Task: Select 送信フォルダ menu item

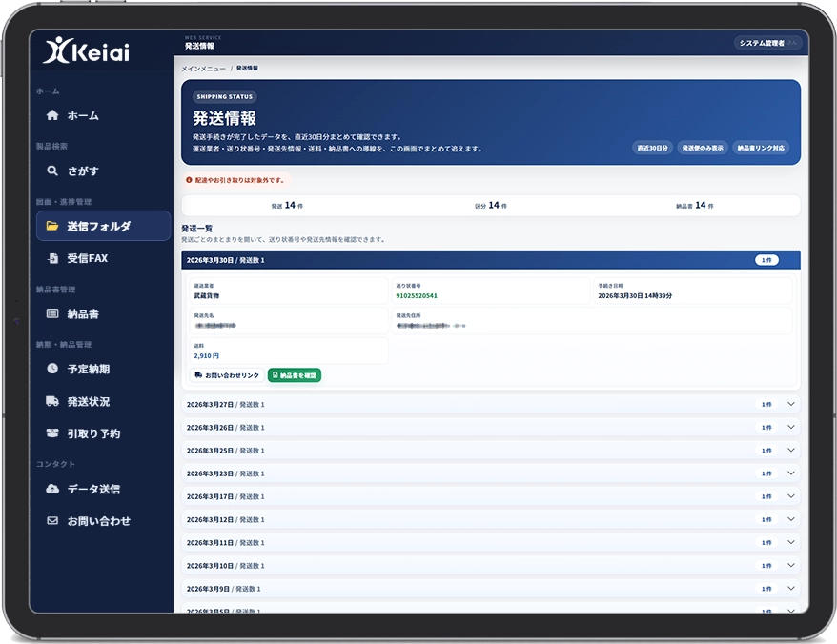Action: [x=104, y=226]
